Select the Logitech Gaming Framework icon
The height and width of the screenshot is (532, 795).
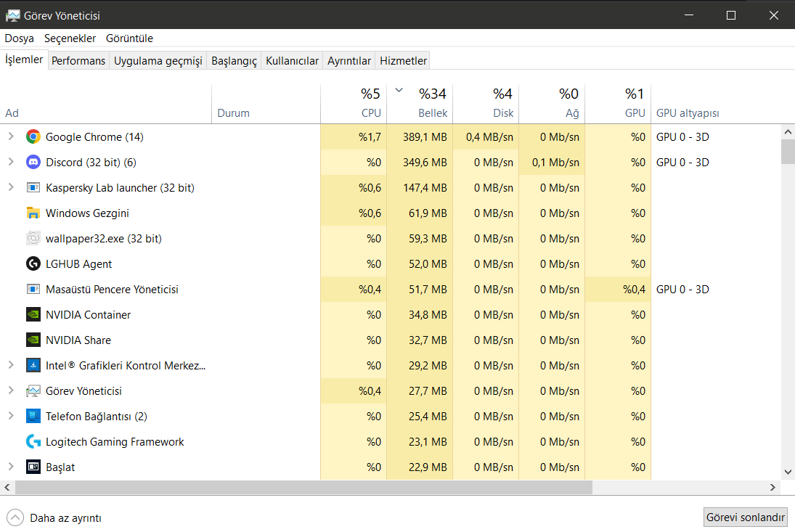[33, 441]
